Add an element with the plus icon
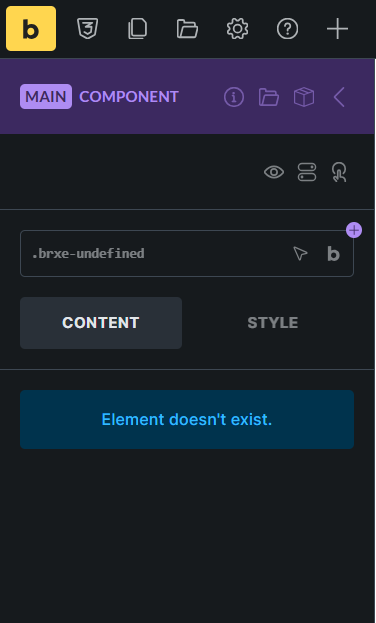Viewport: 376px width, 623px height. point(337,29)
